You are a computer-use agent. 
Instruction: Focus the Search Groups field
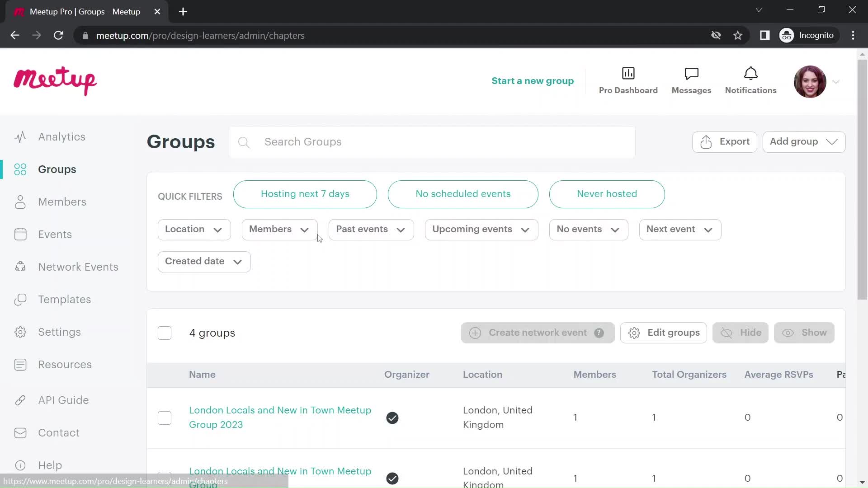pyautogui.click(x=432, y=142)
